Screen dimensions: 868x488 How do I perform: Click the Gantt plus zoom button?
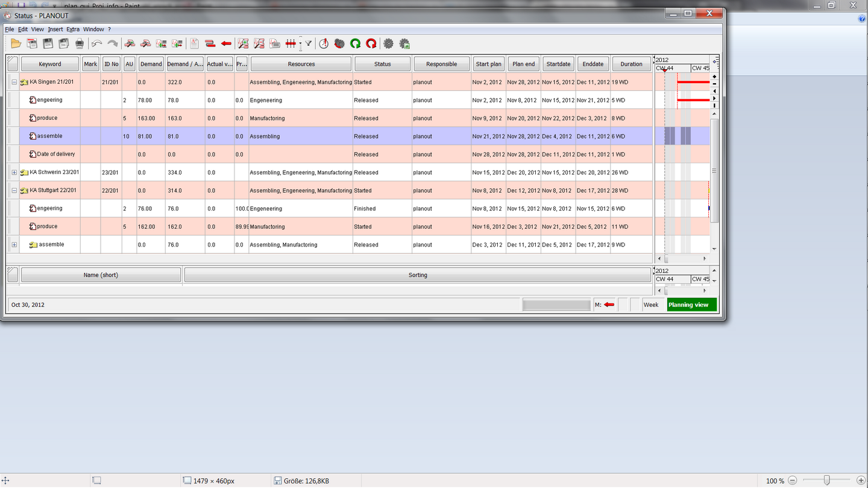click(x=714, y=77)
